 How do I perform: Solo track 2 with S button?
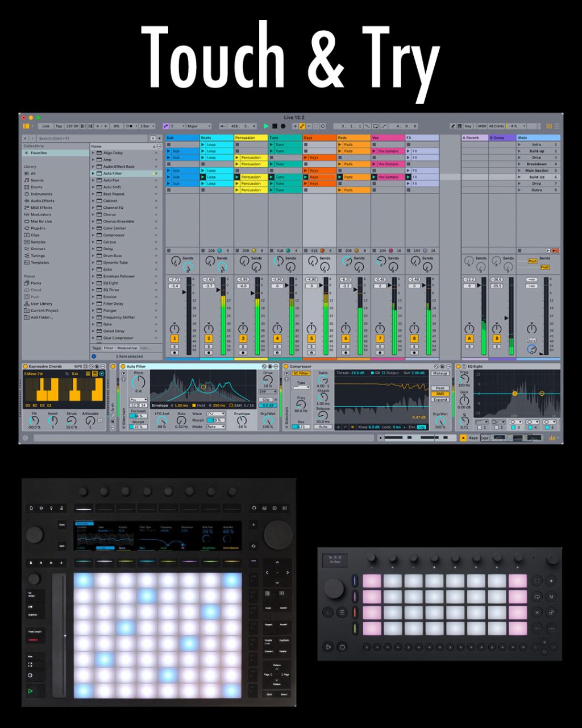pos(209,346)
